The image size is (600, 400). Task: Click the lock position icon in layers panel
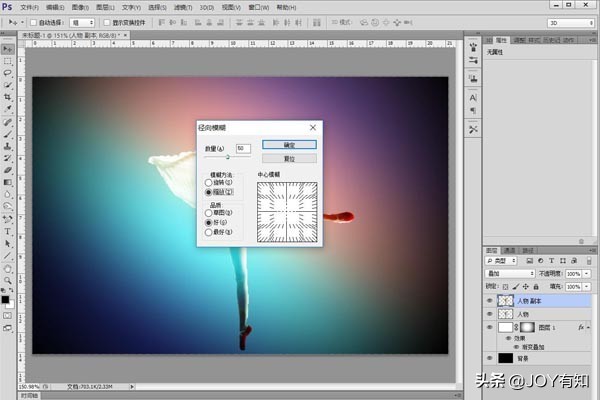[x=524, y=285]
